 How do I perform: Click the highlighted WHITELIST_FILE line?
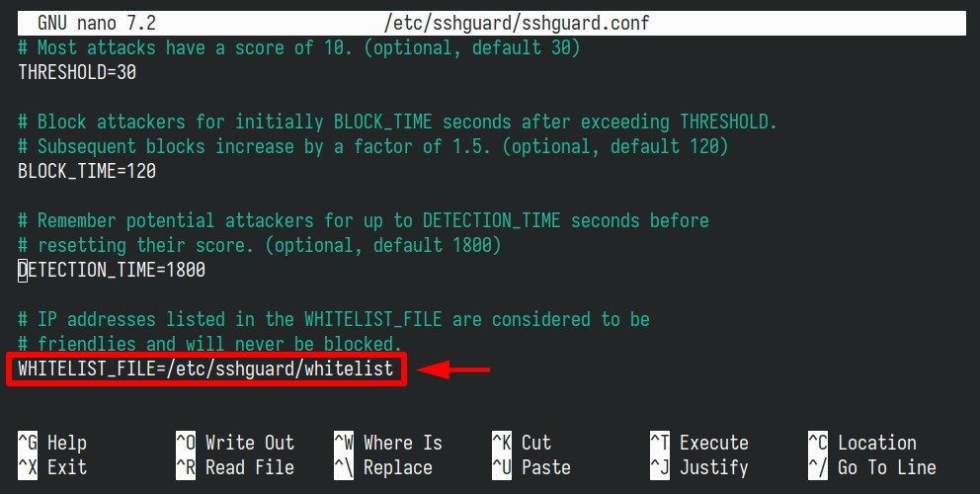[206, 369]
